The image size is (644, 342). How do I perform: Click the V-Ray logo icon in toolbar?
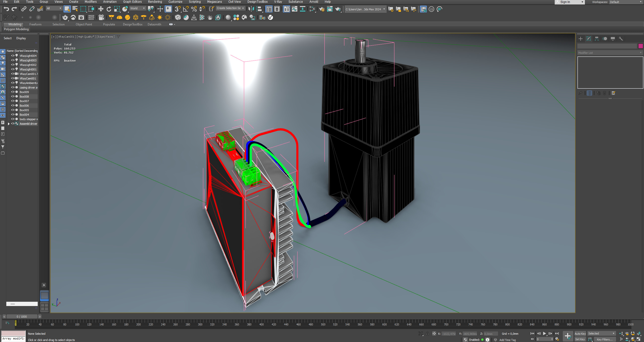click(x=270, y=17)
